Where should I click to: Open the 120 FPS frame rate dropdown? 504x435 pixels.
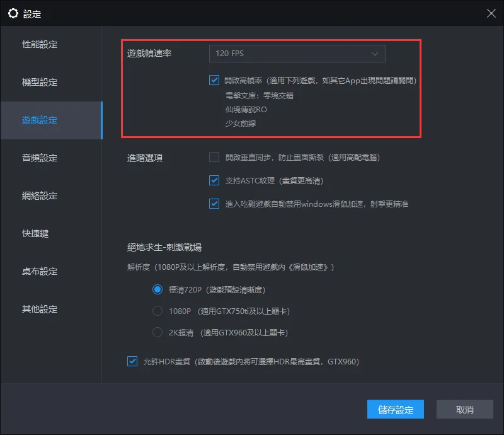click(x=297, y=54)
